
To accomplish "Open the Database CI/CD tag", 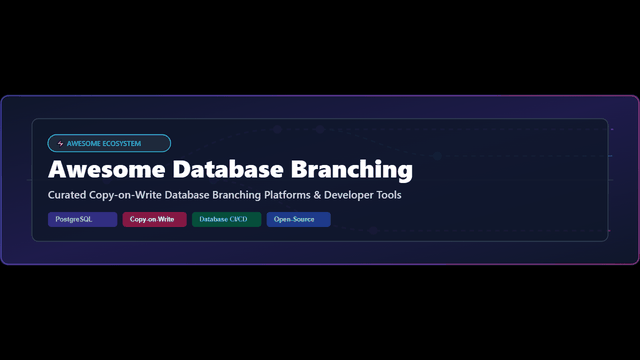I will (227, 220).
